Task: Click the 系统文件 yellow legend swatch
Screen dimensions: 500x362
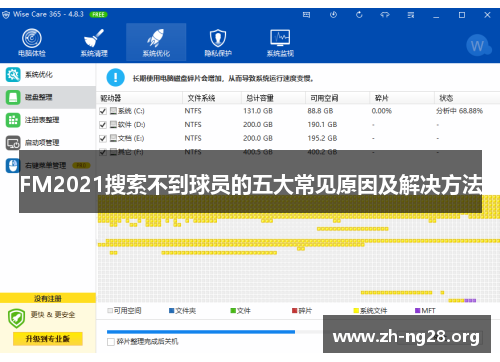Action: click(356, 311)
